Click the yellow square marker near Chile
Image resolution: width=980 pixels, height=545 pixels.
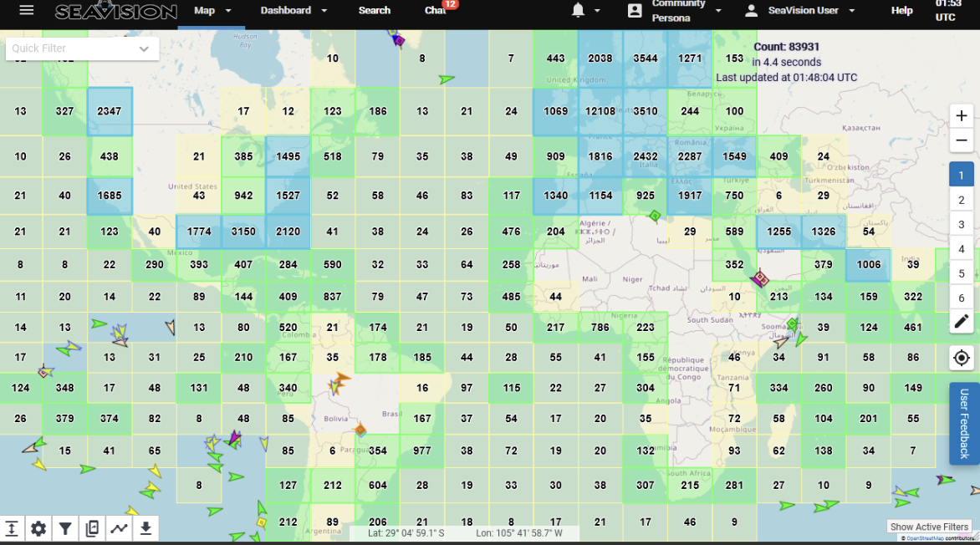262,522
